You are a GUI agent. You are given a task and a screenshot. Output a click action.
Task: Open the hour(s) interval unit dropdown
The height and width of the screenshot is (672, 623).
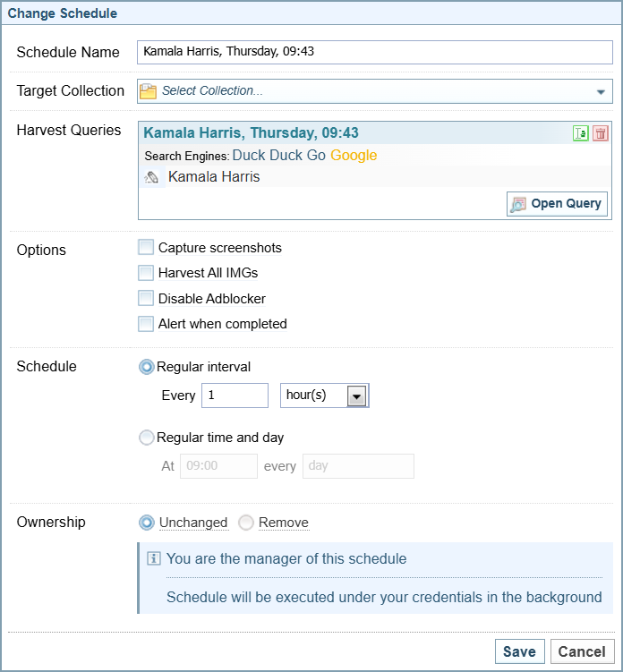point(356,396)
